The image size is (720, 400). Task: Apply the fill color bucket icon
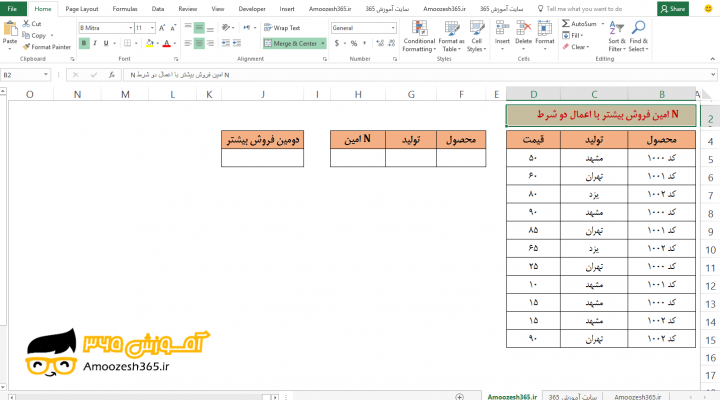tap(149, 43)
